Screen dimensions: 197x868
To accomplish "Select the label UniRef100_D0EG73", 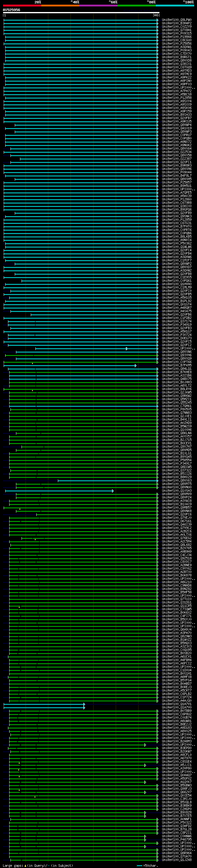I will (x=177, y=338).
